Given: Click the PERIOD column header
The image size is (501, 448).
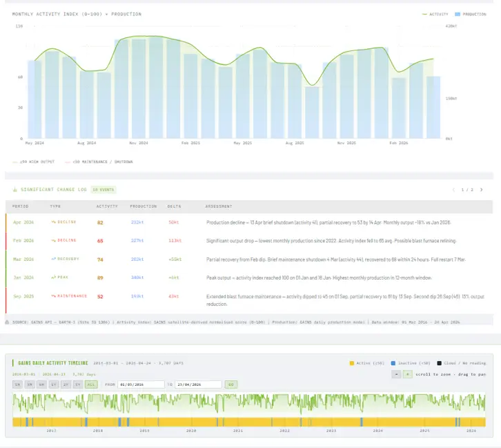Looking at the screenshot, I should point(21,206).
